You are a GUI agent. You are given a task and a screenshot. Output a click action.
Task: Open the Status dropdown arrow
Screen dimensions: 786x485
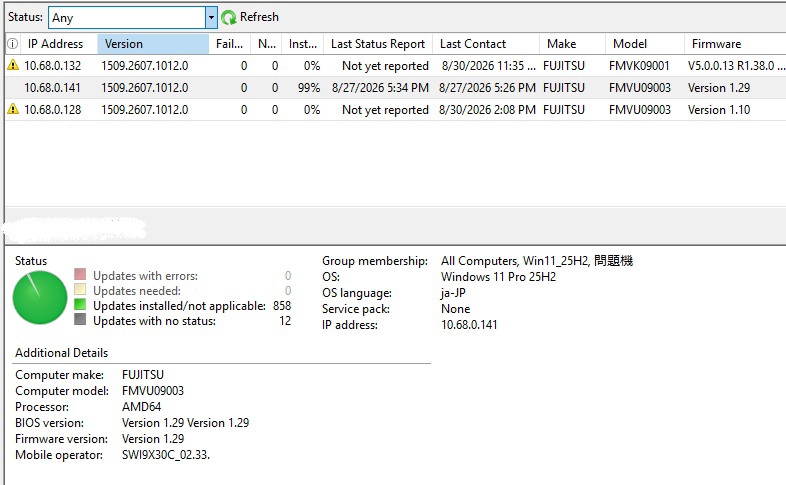click(x=211, y=18)
